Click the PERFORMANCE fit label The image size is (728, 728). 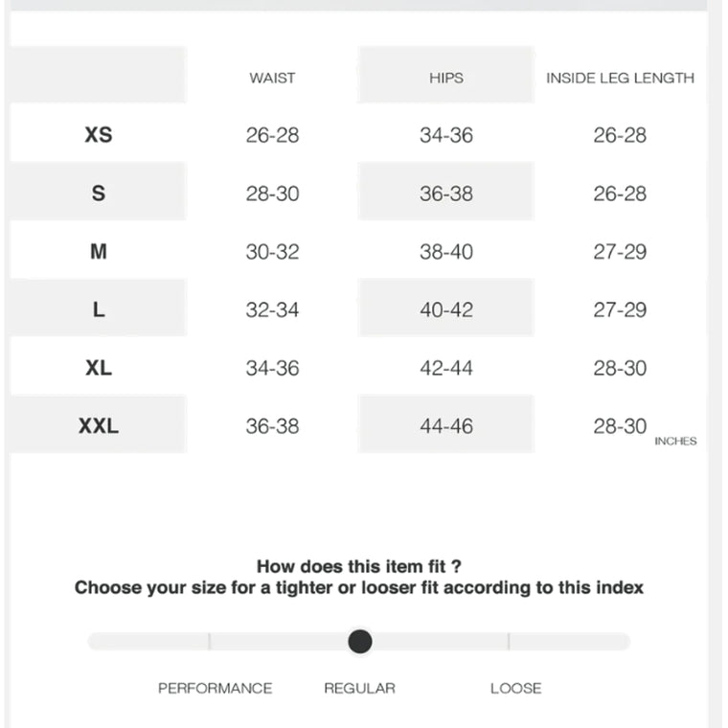pos(215,688)
